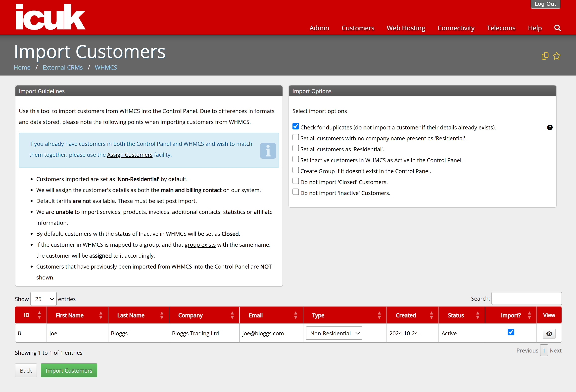
Task: Open the Customers menu
Action: coord(358,28)
